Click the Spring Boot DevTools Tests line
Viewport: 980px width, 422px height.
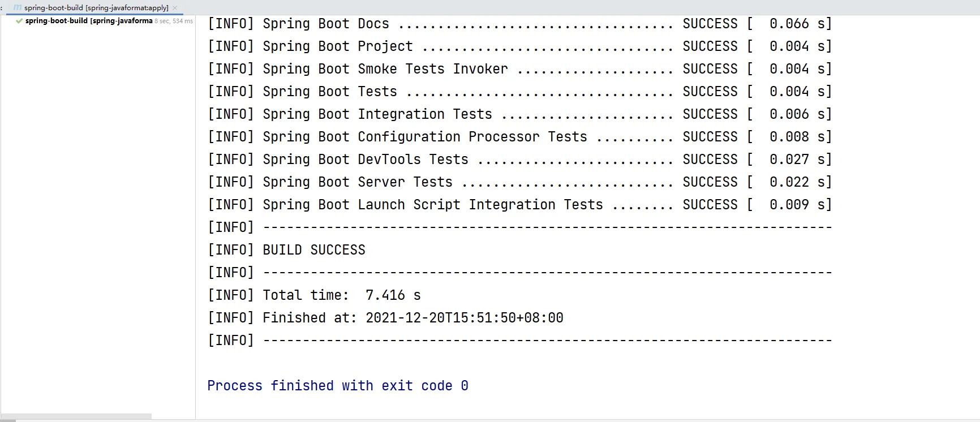pyautogui.click(x=519, y=160)
